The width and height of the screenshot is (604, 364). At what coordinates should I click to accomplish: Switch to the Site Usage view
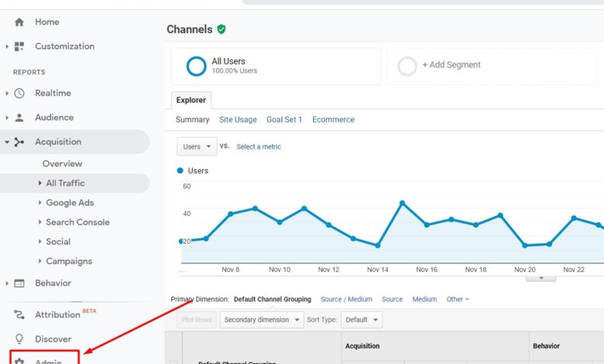tap(238, 120)
